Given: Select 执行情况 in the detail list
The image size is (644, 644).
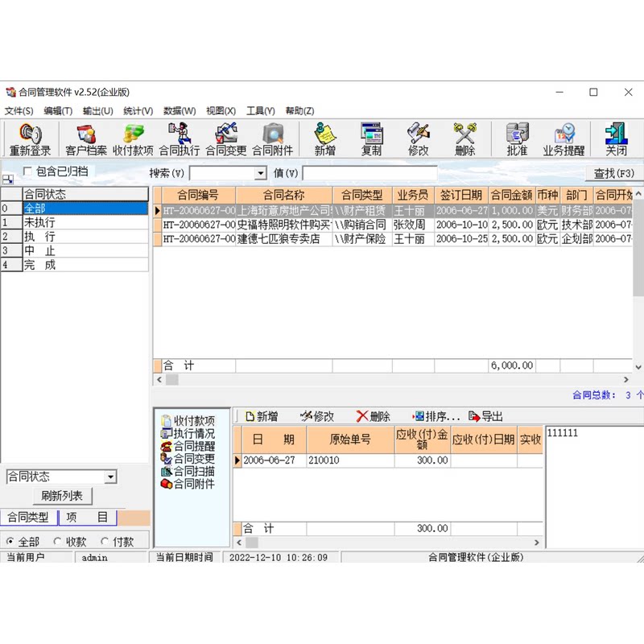Looking at the screenshot, I should (x=188, y=433).
